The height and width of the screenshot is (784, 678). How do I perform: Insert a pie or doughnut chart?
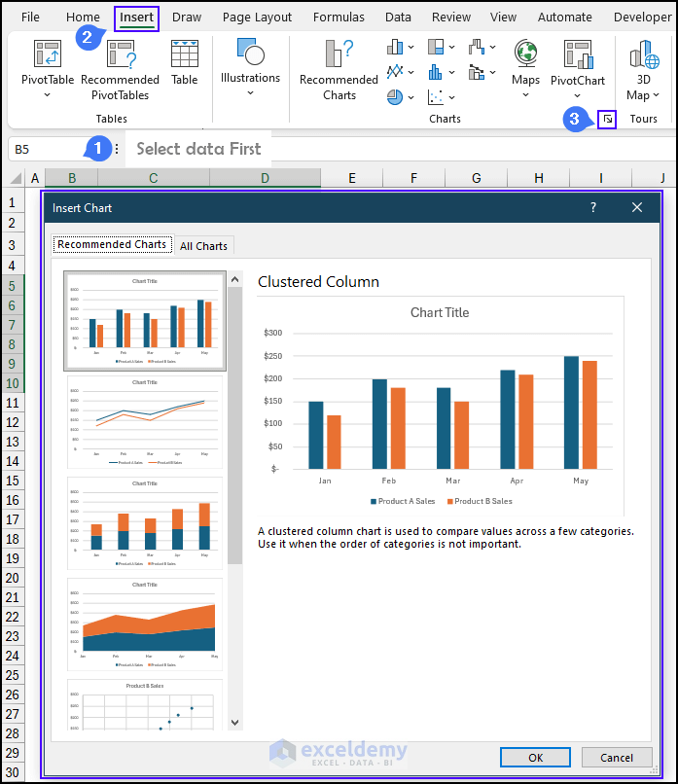(x=395, y=97)
